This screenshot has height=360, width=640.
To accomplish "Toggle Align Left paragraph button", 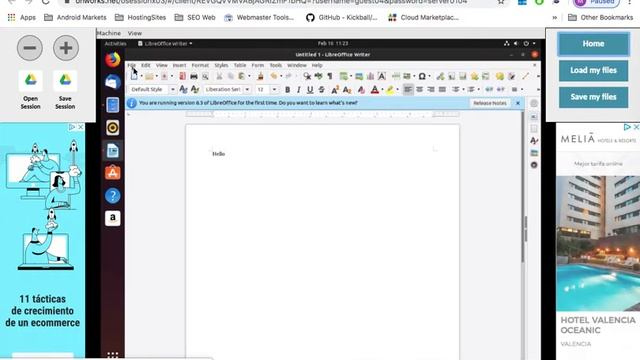I will pyautogui.click(x=408, y=89).
